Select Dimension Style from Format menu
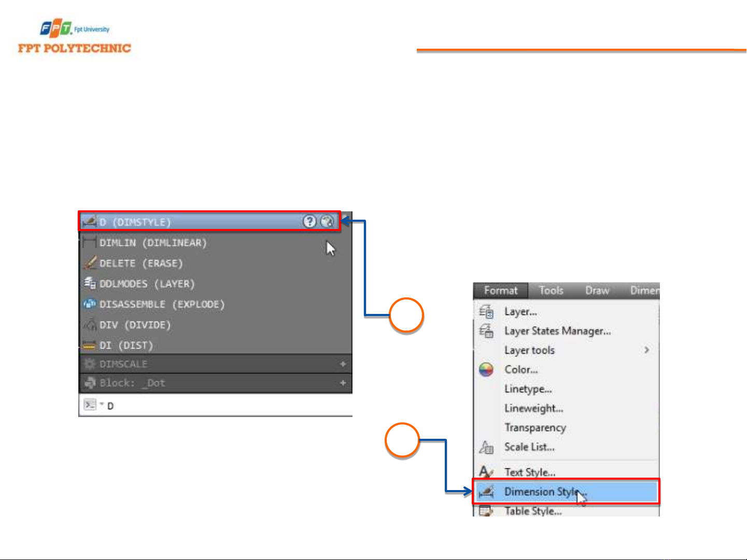 pyautogui.click(x=544, y=492)
